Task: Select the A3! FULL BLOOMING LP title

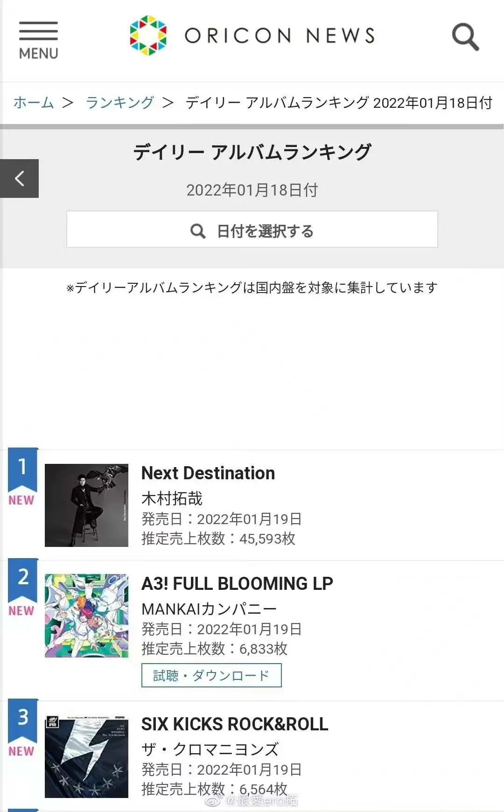Action: (237, 584)
